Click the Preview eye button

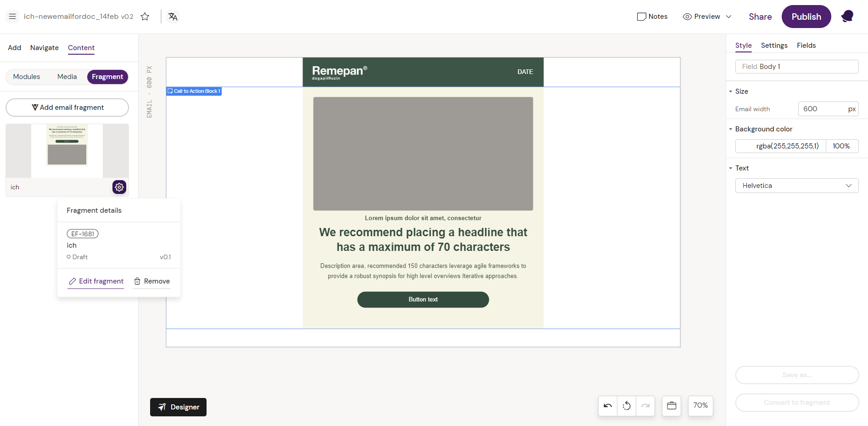tap(701, 17)
